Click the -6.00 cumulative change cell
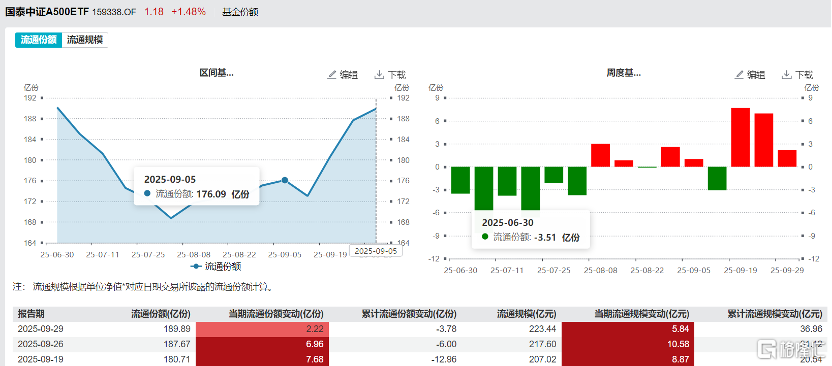The height and width of the screenshot is (366, 832). click(x=446, y=344)
